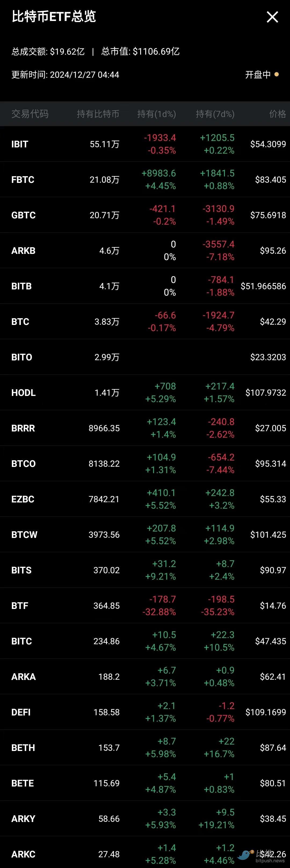
Task: Tap the ARKB ticker symbol
Action: [24, 251]
